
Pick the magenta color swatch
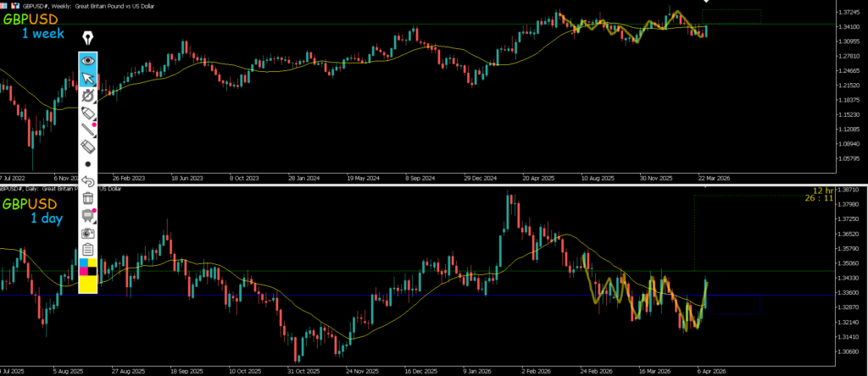click(83, 272)
